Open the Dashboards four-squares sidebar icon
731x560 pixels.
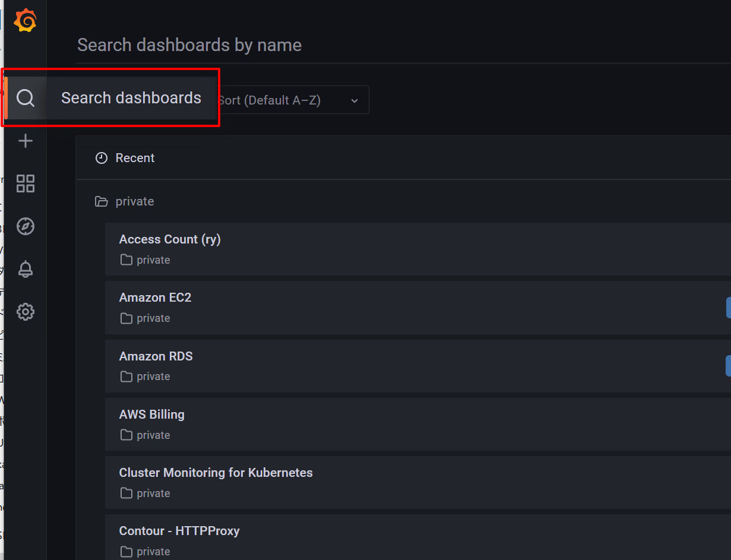(x=26, y=183)
